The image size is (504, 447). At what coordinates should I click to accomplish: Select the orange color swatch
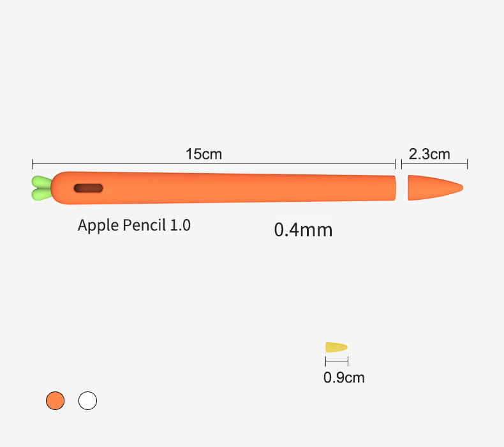tap(56, 400)
